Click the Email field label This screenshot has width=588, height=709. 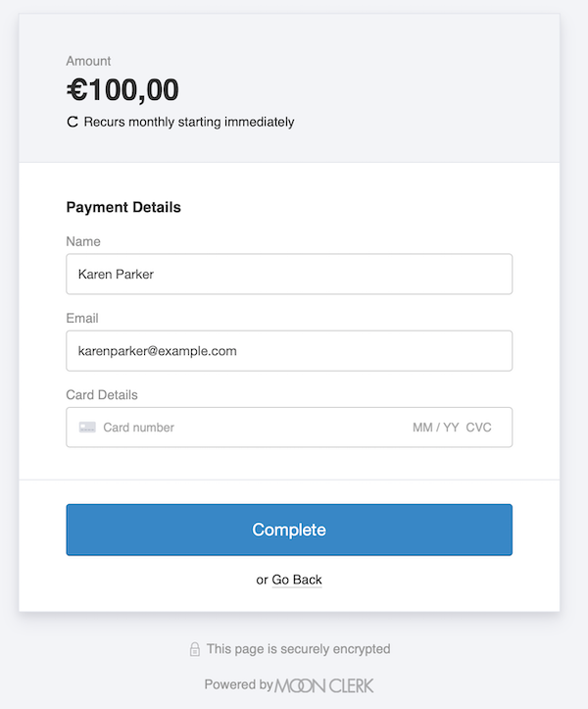click(x=82, y=318)
